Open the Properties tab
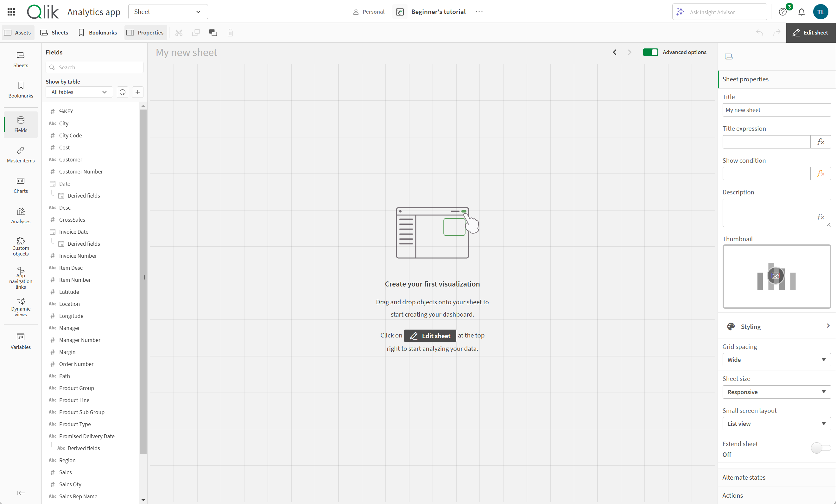 click(144, 32)
